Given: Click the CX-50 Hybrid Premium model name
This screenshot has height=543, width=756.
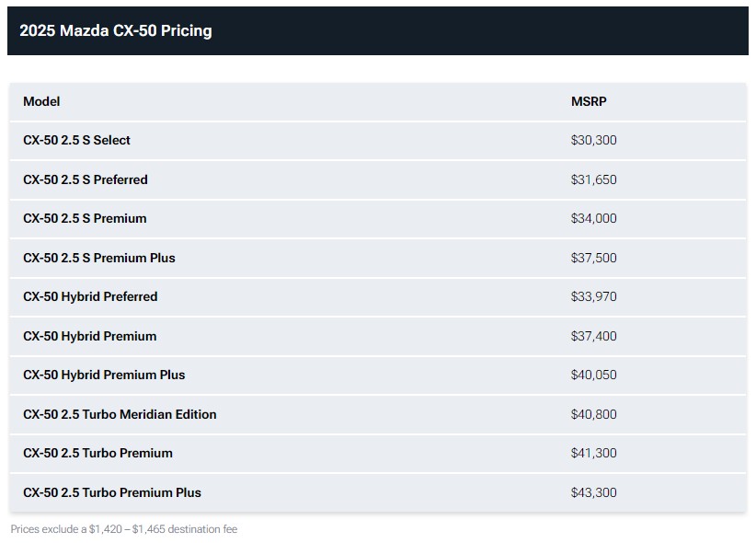Looking at the screenshot, I should 90,336.
